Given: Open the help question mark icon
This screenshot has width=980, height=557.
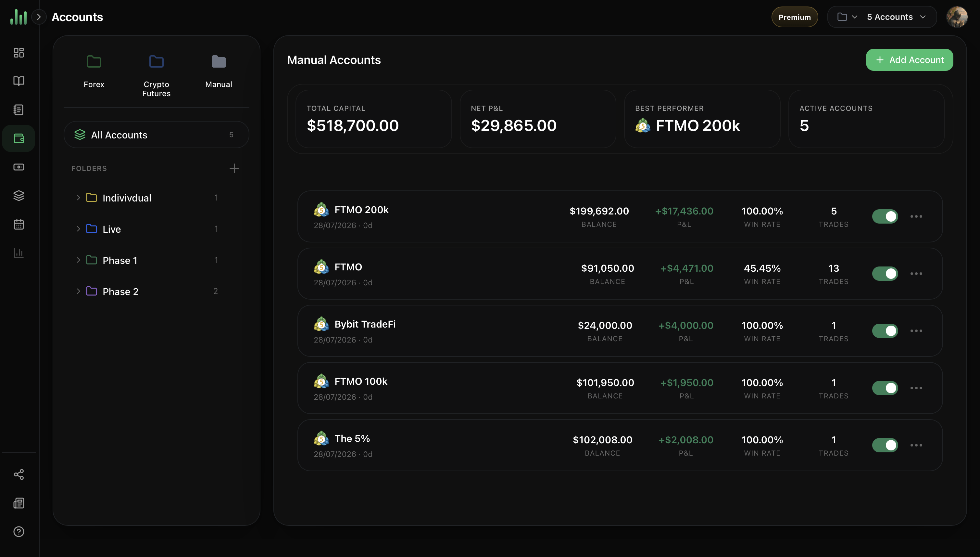Looking at the screenshot, I should pos(19,532).
